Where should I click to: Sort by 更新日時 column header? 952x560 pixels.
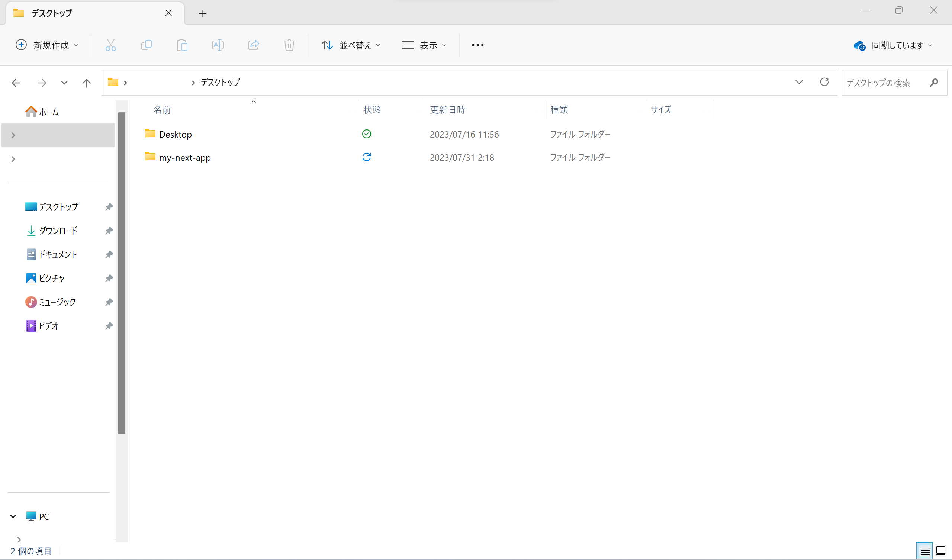(x=448, y=110)
